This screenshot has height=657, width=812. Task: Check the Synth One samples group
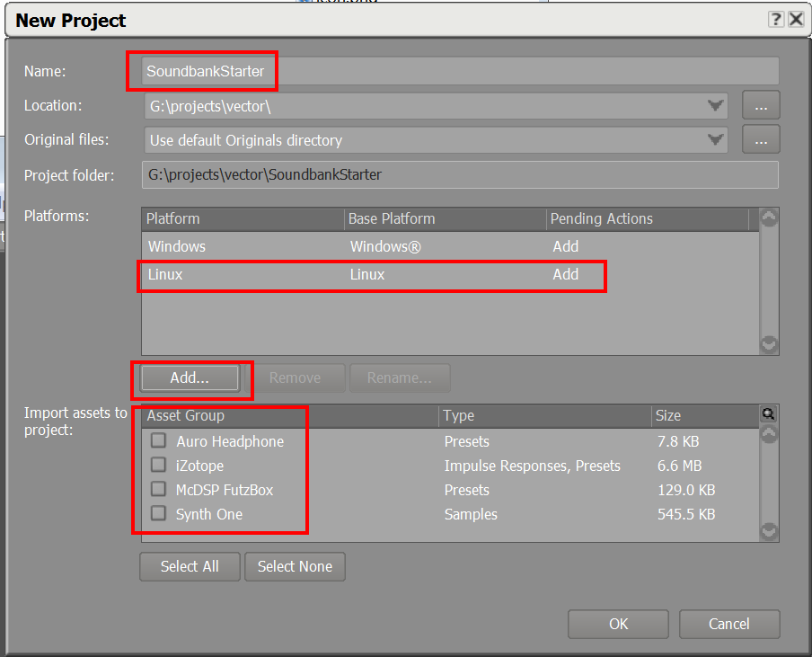158,514
